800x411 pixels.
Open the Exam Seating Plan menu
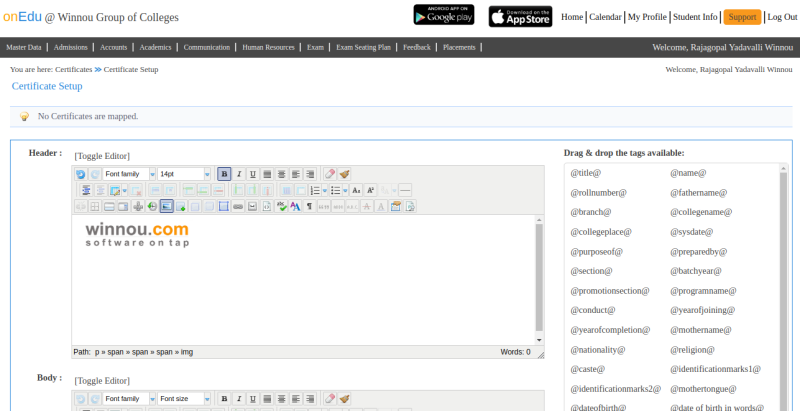pyautogui.click(x=363, y=47)
